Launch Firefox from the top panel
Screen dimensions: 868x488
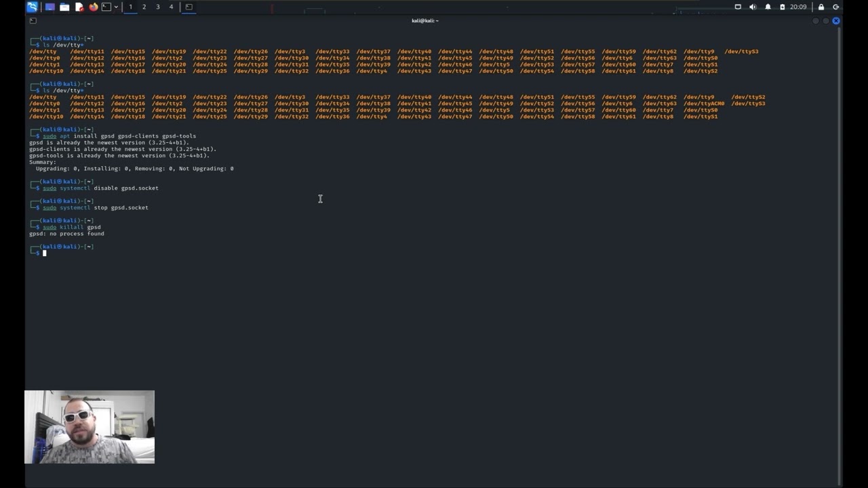coord(94,7)
